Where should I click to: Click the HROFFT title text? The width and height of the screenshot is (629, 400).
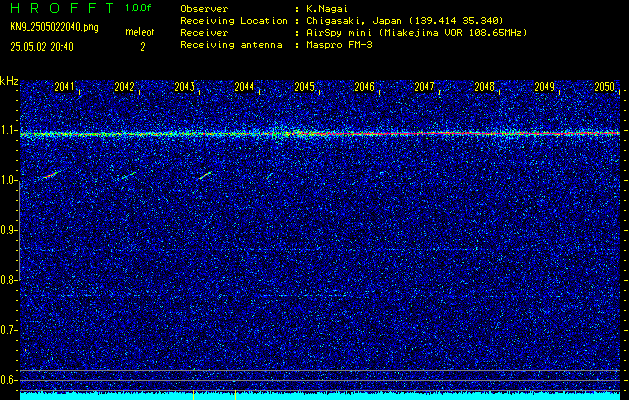62,8
